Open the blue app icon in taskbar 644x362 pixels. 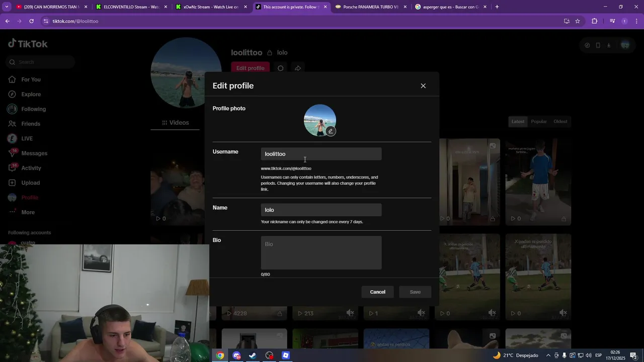click(285, 355)
